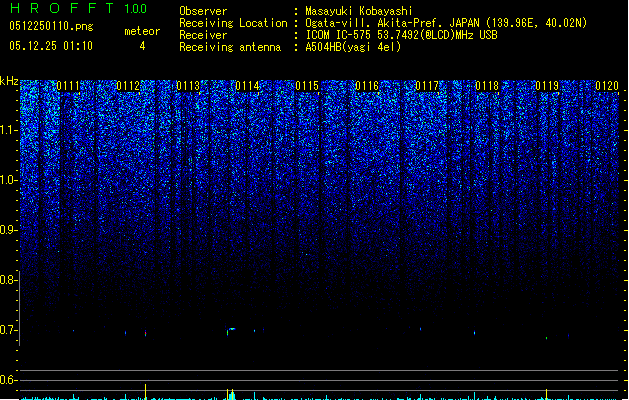Click the 0118 time marker

pyautogui.click(x=487, y=86)
